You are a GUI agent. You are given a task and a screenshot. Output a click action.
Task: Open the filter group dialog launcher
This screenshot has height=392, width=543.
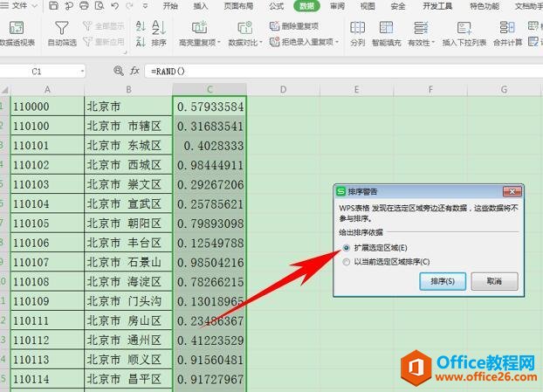click(x=126, y=52)
